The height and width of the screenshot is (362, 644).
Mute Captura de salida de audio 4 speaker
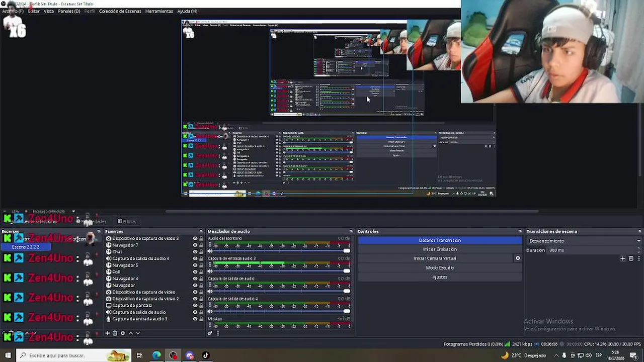coord(210,311)
